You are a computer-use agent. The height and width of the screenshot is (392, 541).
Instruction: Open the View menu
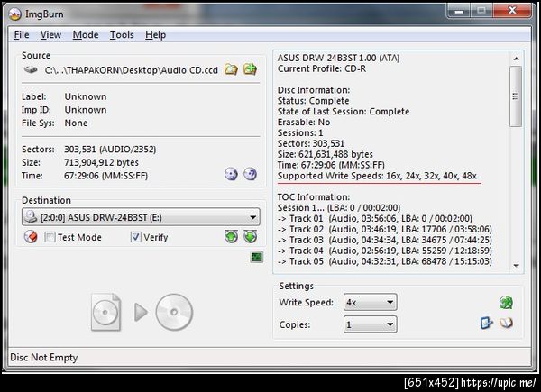point(50,35)
